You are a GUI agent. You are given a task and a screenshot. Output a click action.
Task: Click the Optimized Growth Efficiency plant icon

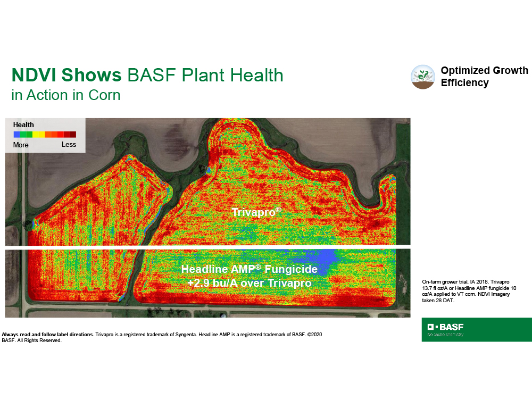[423, 77]
